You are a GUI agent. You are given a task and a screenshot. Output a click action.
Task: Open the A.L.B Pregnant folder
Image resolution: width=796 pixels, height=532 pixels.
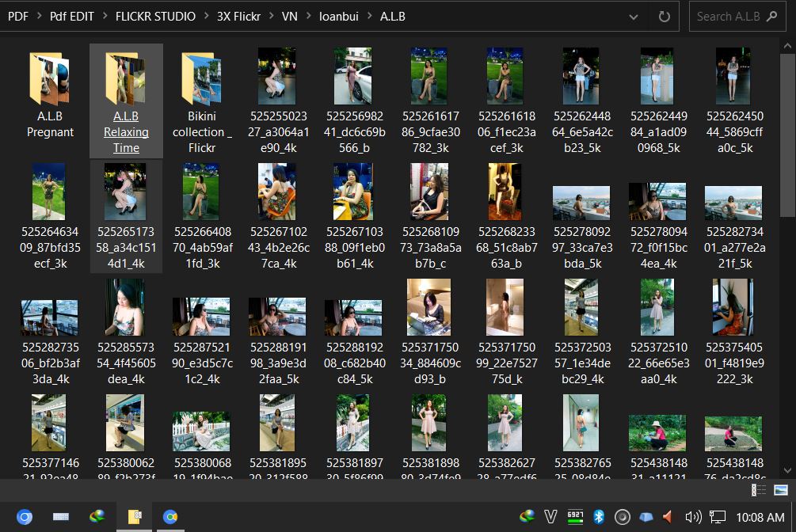50,93
